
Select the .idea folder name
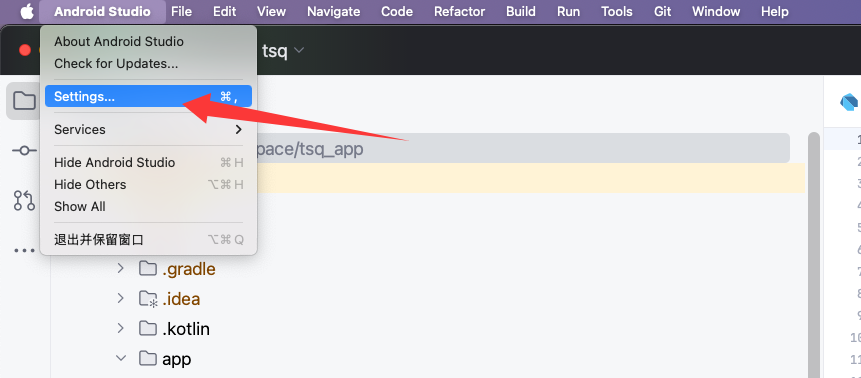(x=181, y=299)
